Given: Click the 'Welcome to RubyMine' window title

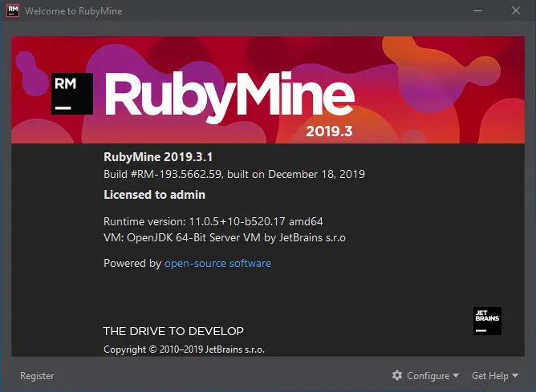Looking at the screenshot, I should (74, 11).
